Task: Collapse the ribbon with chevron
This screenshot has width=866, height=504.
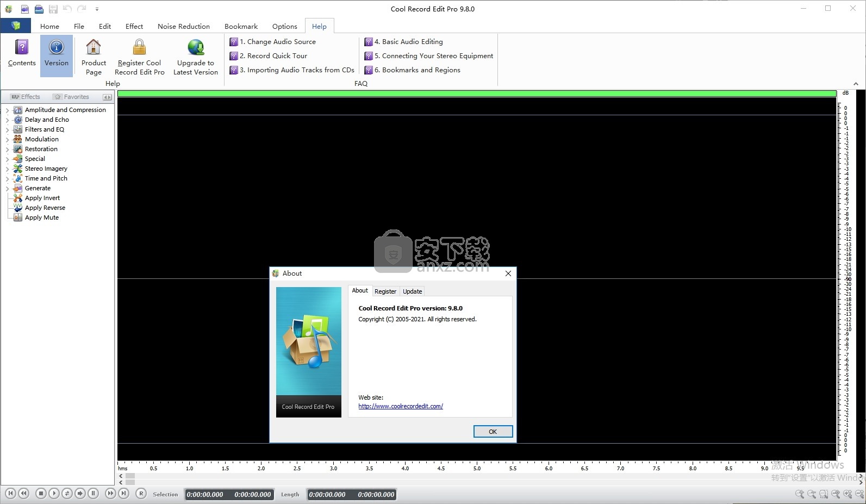Action: 856,84
